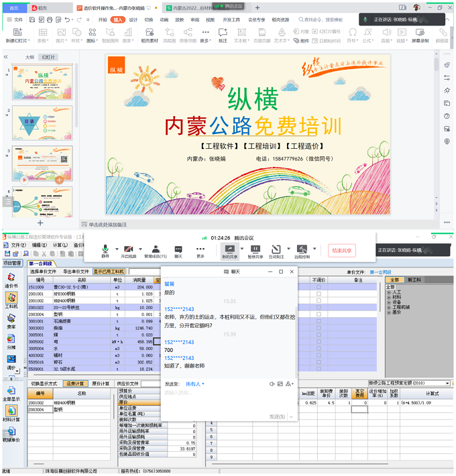The width and height of the screenshot is (456, 476).
Task: Tick the 不调价 checkbox for row 2003004
Action: click(x=319, y=314)
